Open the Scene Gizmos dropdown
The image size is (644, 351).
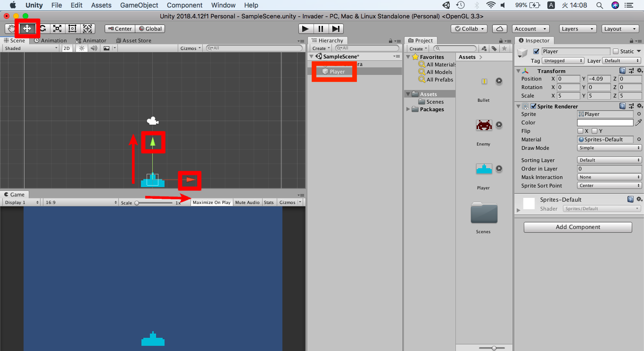coord(190,48)
